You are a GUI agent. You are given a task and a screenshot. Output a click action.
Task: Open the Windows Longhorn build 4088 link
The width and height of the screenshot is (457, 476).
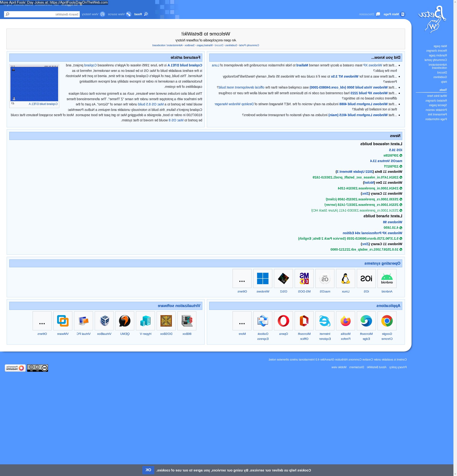click(363, 104)
